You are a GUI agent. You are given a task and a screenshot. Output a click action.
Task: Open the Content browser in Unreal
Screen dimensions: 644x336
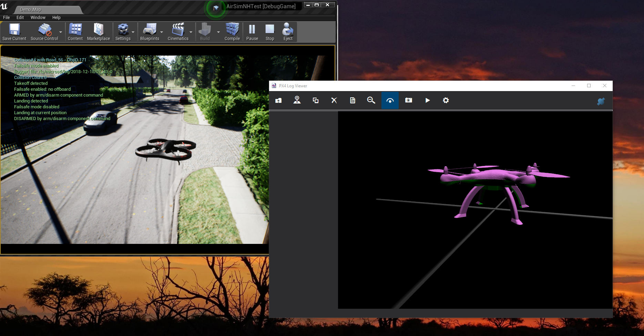75,32
